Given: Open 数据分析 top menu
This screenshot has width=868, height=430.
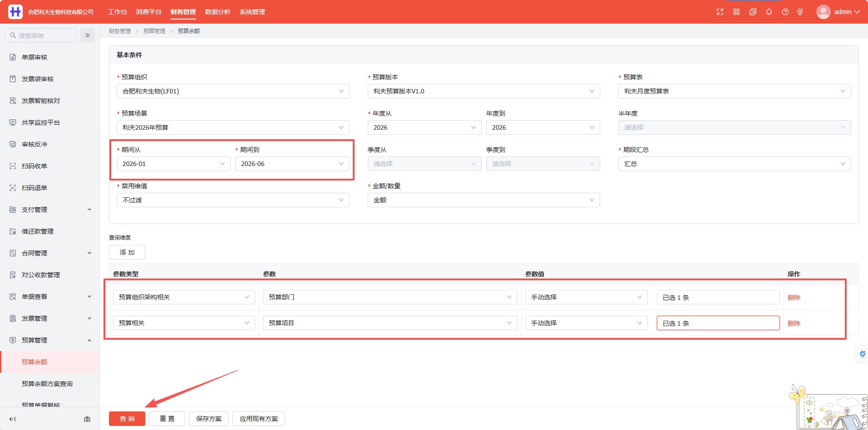Looking at the screenshot, I should pos(218,12).
